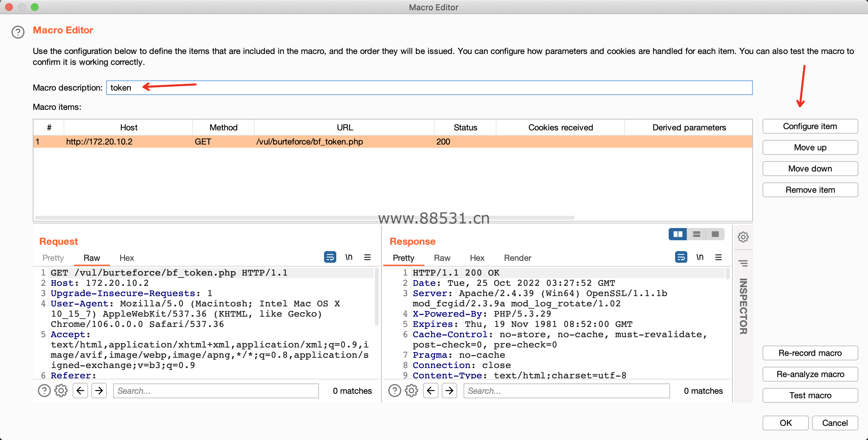Screen dimensions: 868x440
Task: Go to previous match in Response search
Action: pyautogui.click(x=431, y=391)
